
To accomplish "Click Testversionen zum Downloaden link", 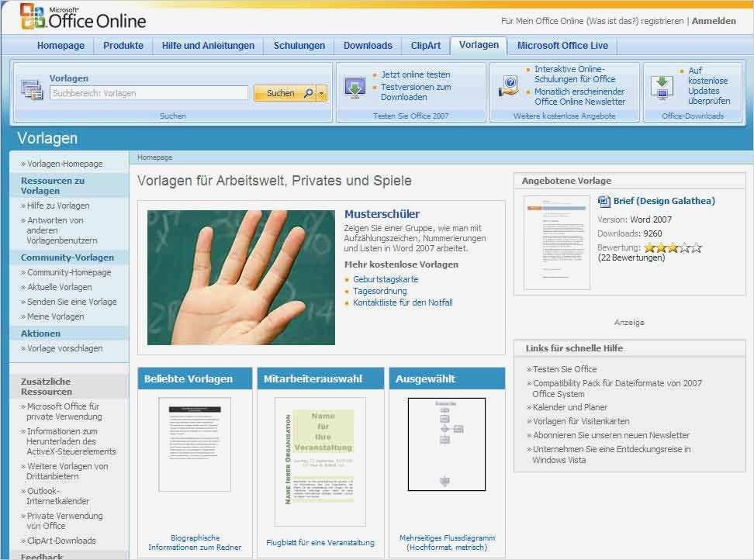I will (416, 92).
